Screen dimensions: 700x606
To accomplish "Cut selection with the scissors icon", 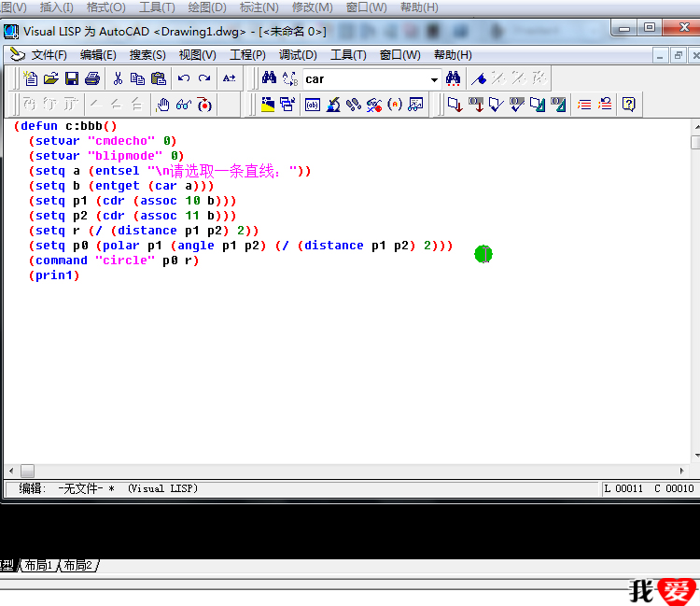I will [x=118, y=78].
